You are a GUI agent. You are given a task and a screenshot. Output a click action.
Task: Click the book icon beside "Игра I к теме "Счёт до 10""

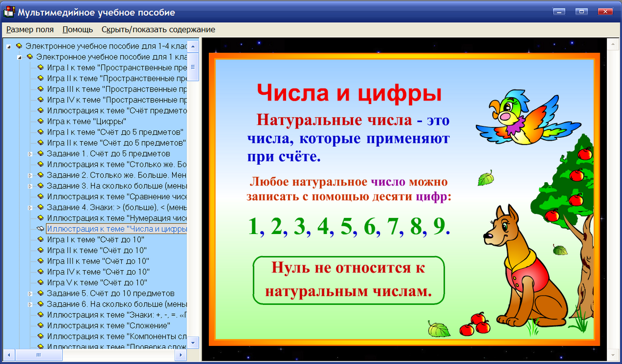pos(40,239)
